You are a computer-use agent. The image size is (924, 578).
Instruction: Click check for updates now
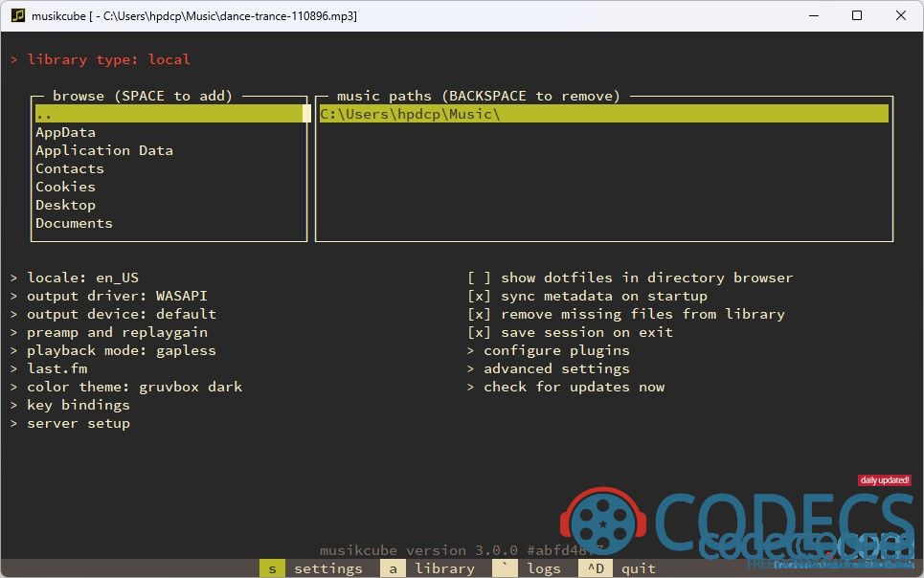click(566, 388)
